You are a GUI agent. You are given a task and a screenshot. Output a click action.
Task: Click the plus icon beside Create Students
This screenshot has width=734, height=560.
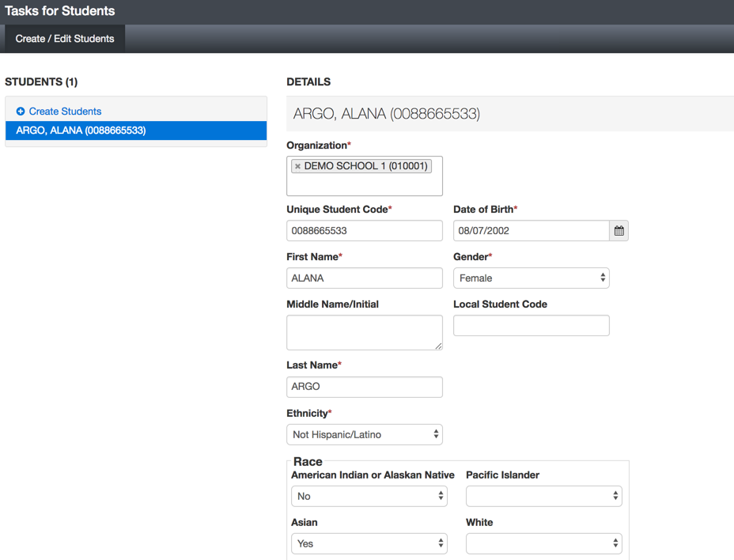[21, 112]
